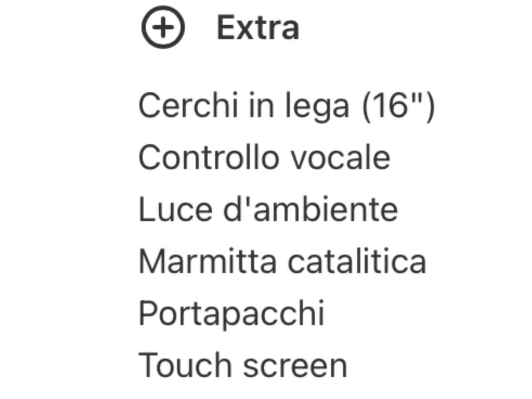Toggle the Controllo vocale option
532x399 pixels.
[x=265, y=156]
